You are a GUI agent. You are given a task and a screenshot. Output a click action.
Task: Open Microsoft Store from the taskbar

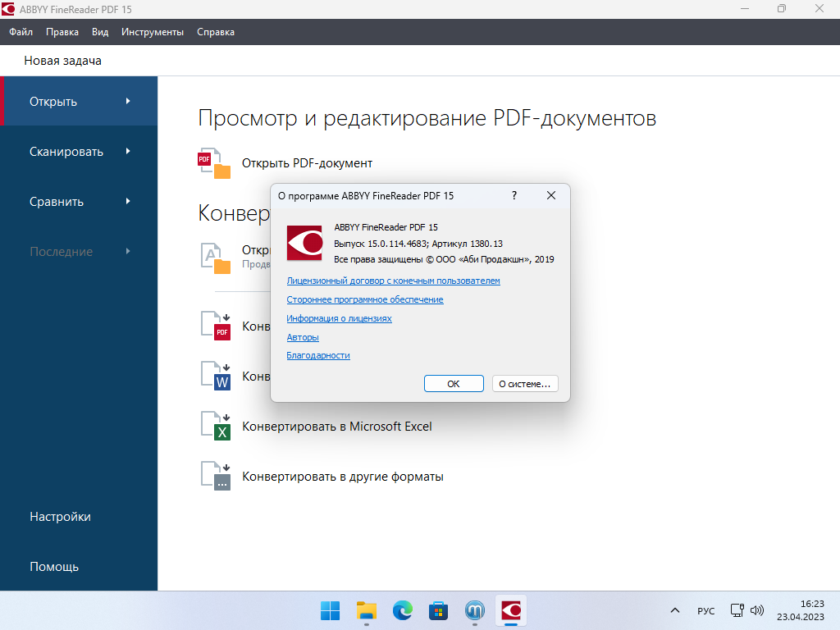click(438, 610)
